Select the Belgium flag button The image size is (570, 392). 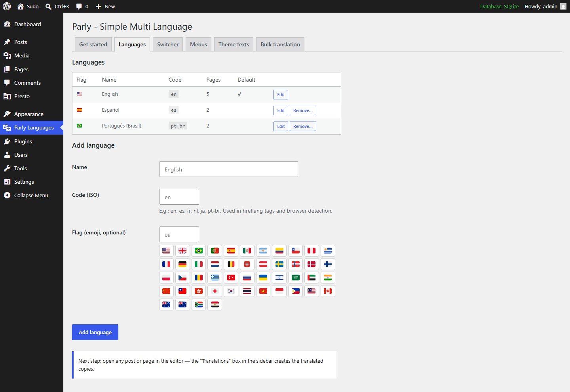click(231, 264)
